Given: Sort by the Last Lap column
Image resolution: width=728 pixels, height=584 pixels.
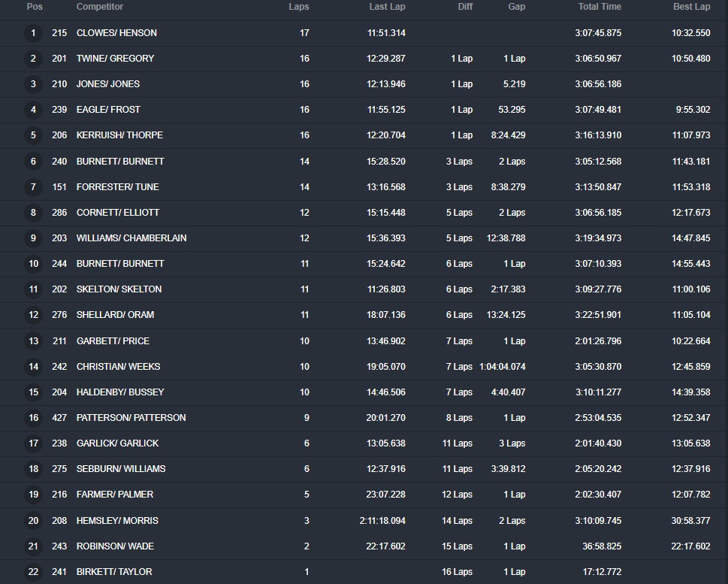Looking at the screenshot, I should coord(387,7).
